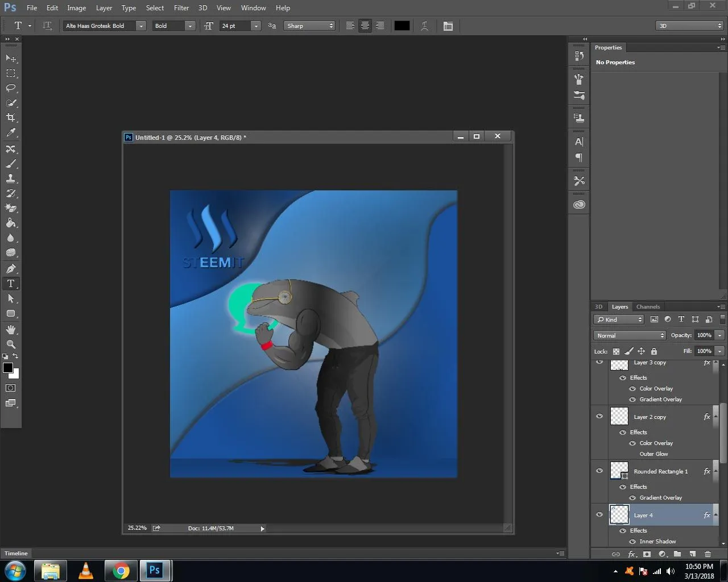Open the Window menu
Image resolution: width=728 pixels, height=582 pixels.
[254, 8]
